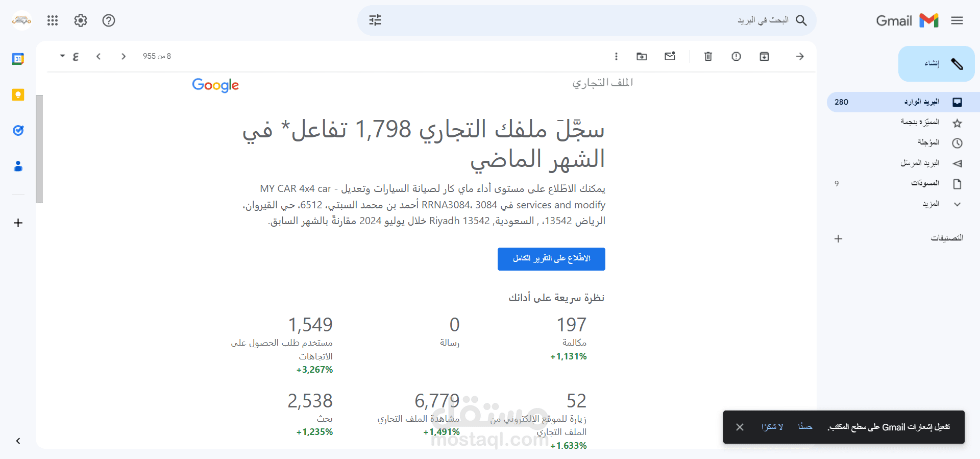This screenshot has height=459, width=980.
Task: Click لا شكرًا in notification prompt
Action: [772, 427]
